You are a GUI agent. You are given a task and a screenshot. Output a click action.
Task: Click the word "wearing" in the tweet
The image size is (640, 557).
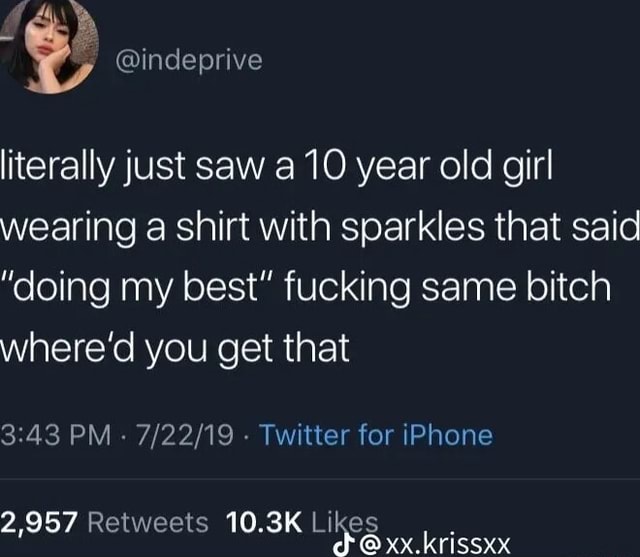pos(68,229)
